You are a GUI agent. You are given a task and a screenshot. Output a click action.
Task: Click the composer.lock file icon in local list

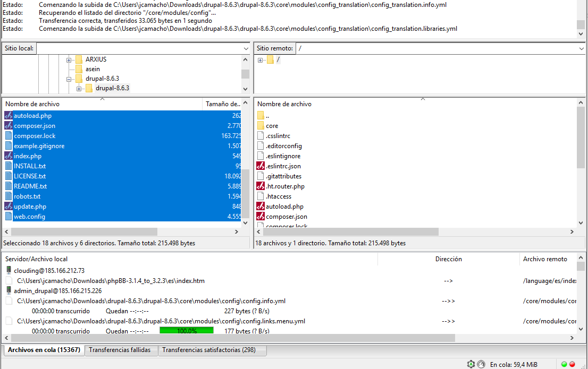pos(9,135)
